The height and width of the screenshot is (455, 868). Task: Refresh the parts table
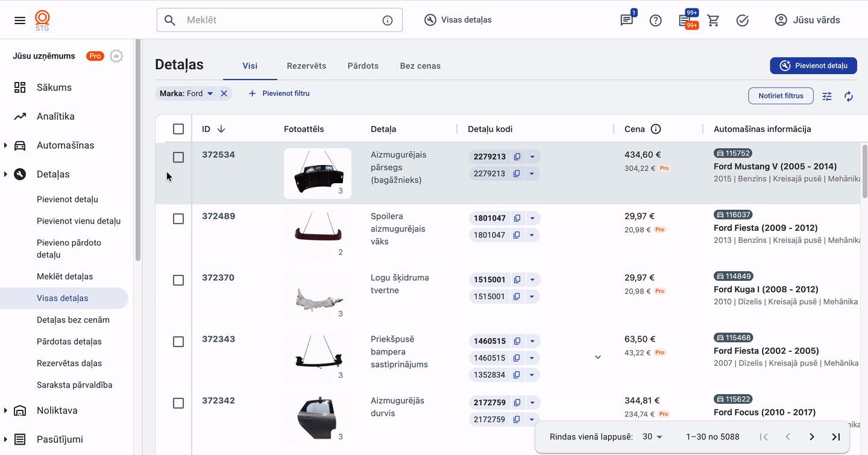pos(849,96)
